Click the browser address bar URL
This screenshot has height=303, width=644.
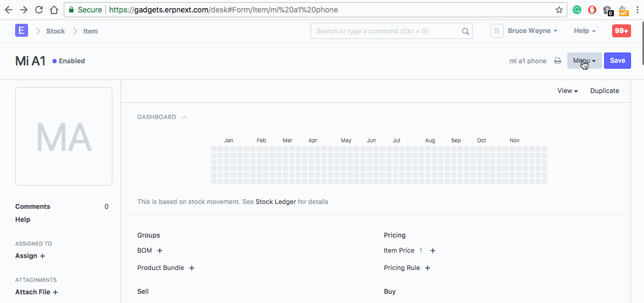pyautogui.click(x=224, y=10)
